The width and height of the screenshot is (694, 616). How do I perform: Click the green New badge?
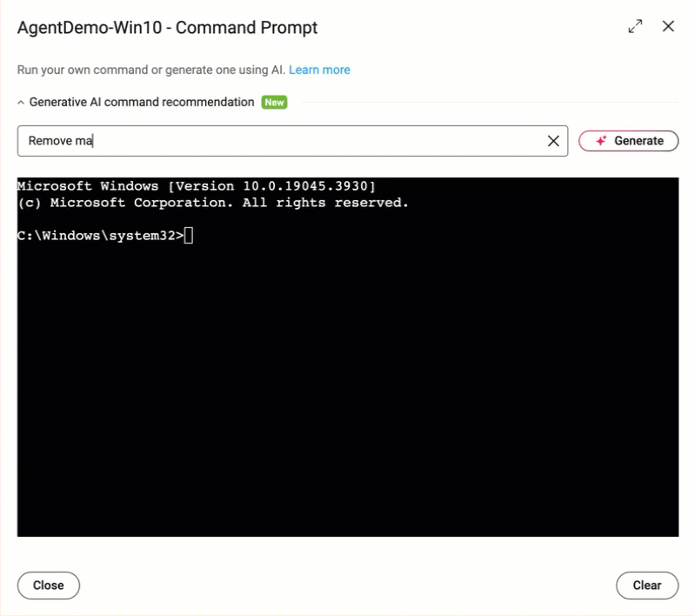[x=274, y=103]
